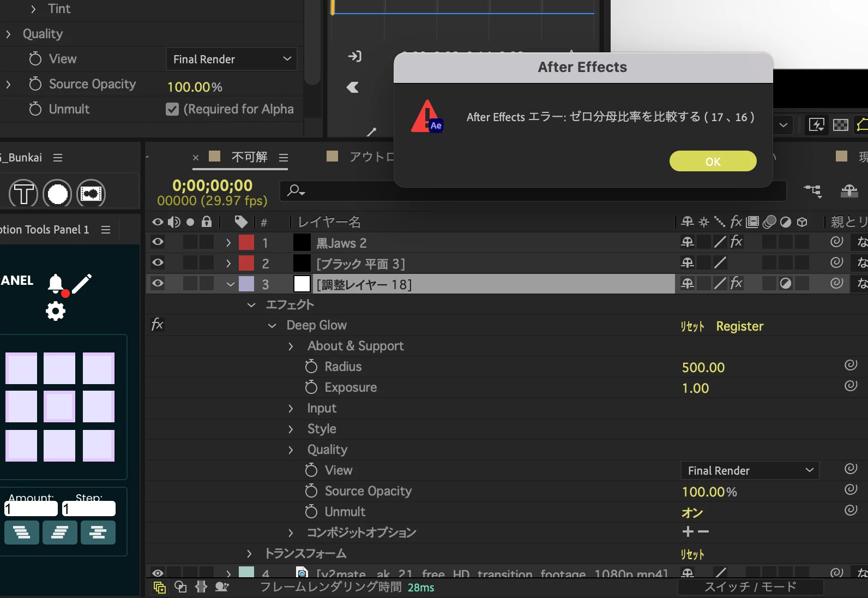This screenshot has width=868, height=598.
Task: Click the center stagger align button
Action: pos(98,533)
